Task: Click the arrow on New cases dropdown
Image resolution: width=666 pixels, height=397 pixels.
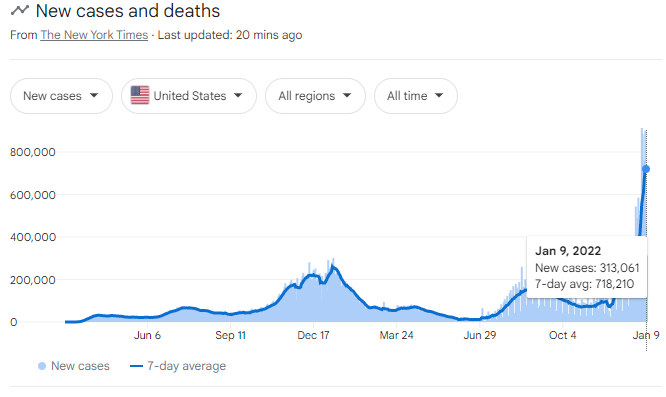Action: pyautogui.click(x=94, y=96)
